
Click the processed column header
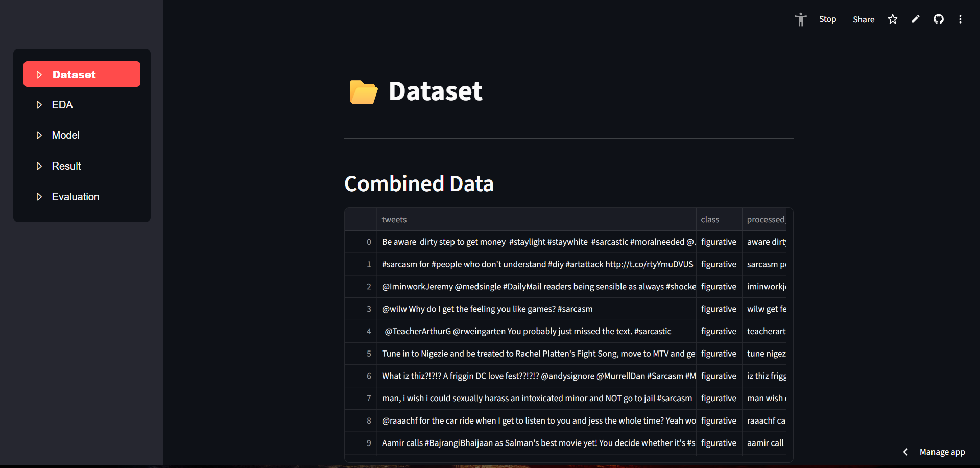pyautogui.click(x=766, y=219)
